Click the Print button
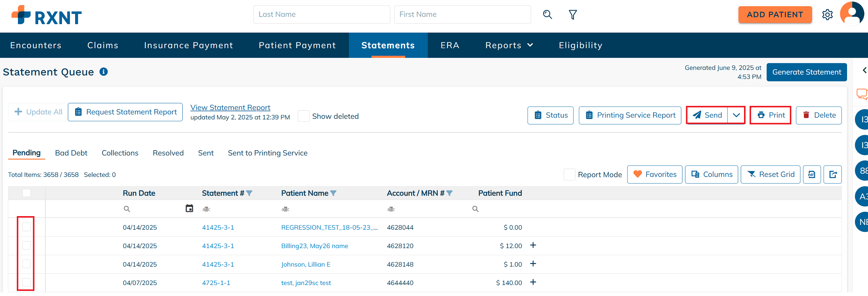This screenshot has height=296, width=868. (x=770, y=115)
